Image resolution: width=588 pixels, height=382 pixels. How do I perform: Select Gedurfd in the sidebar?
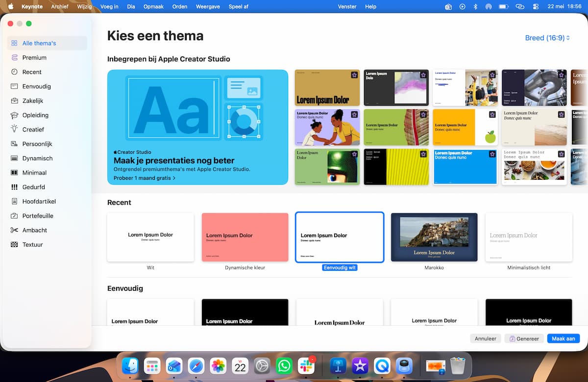coord(47,187)
